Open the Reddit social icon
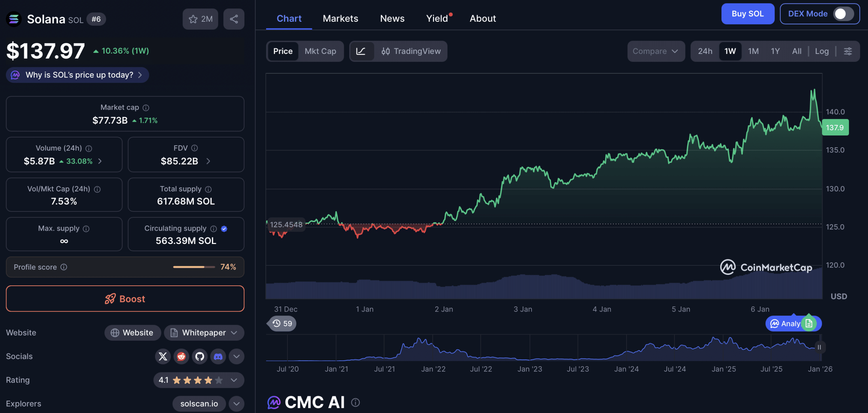The image size is (868, 413). [x=181, y=356]
